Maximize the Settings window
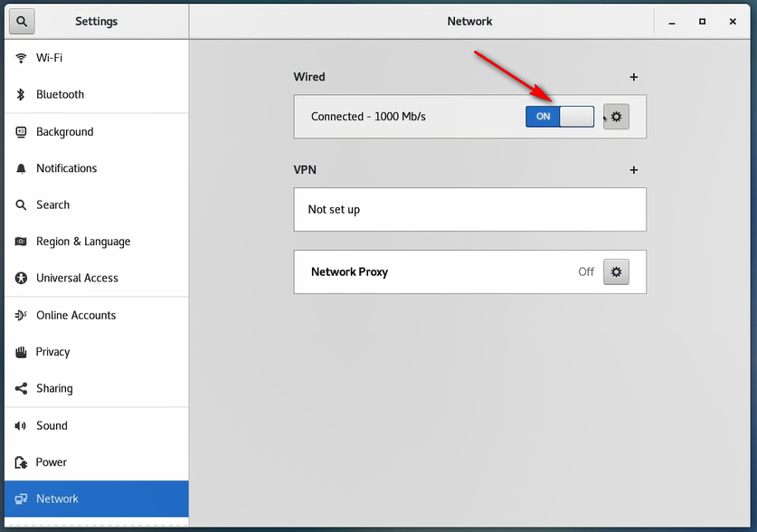757x532 pixels. 703,22
